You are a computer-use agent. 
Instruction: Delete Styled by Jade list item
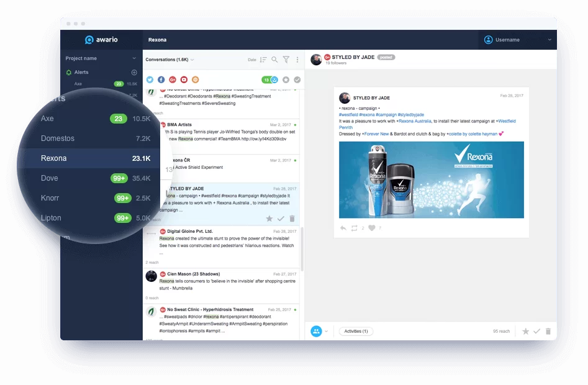[x=292, y=219]
